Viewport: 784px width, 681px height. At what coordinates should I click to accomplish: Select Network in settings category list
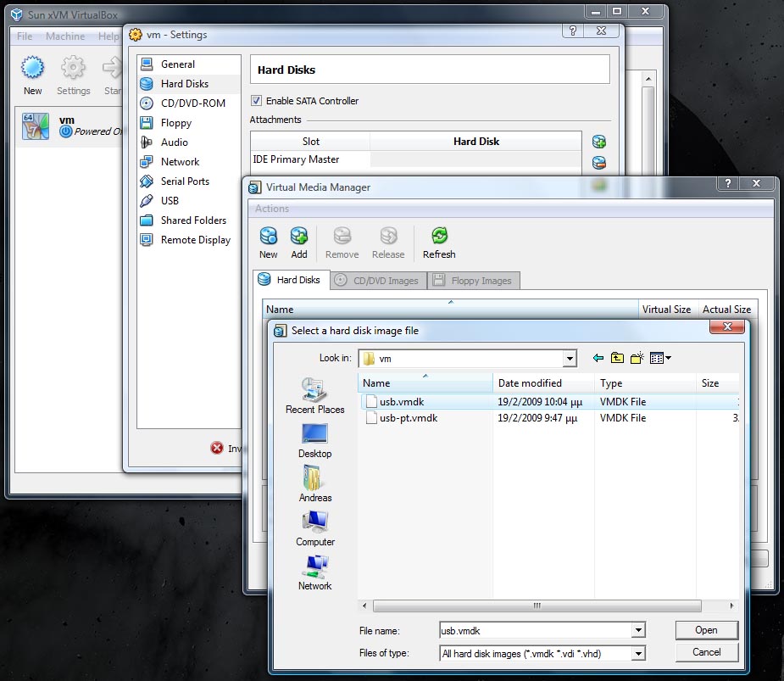180,162
